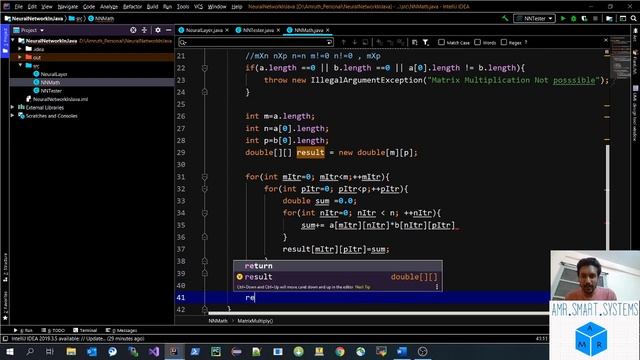The width and height of the screenshot is (640, 360).
Task: Go to previous search occurrence arrow
Action: [x=343, y=42]
